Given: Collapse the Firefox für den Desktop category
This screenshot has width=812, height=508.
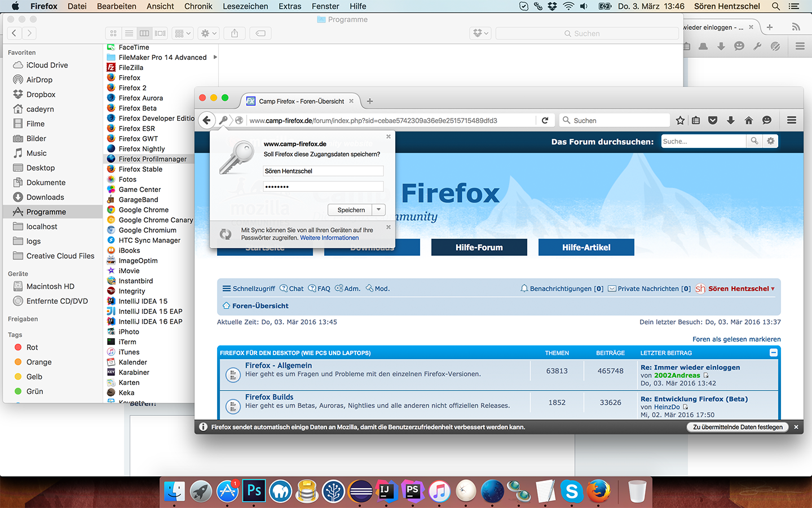Looking at the screenshot, I should (774, 353).
